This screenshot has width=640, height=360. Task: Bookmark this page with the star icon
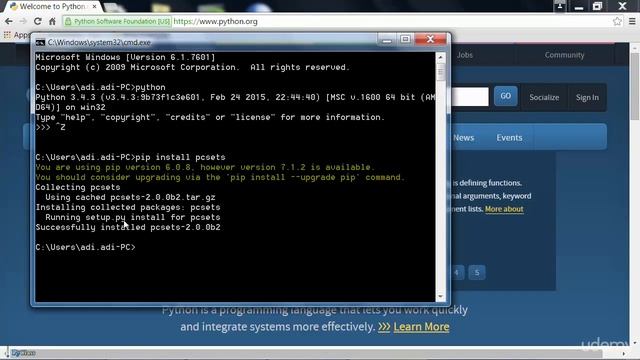pos(617,21)
